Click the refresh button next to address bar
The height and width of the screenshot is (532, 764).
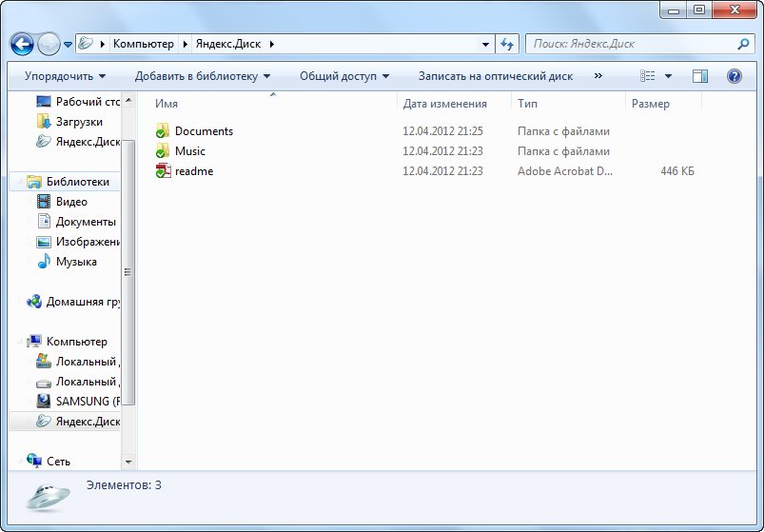click(x=507, y=44)
